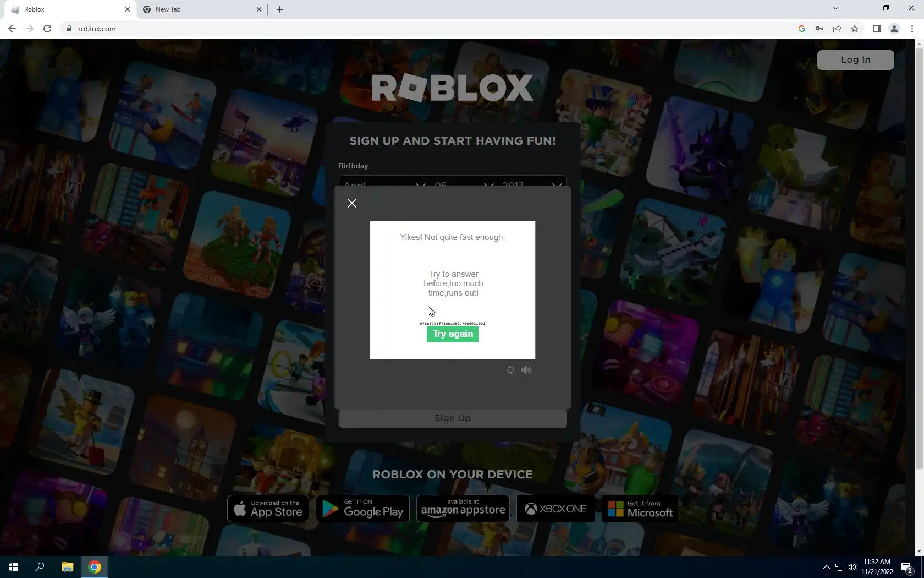Click the page vertical scrollbar
The height and width of the screenshot is (578, 924).
[919, 259]
